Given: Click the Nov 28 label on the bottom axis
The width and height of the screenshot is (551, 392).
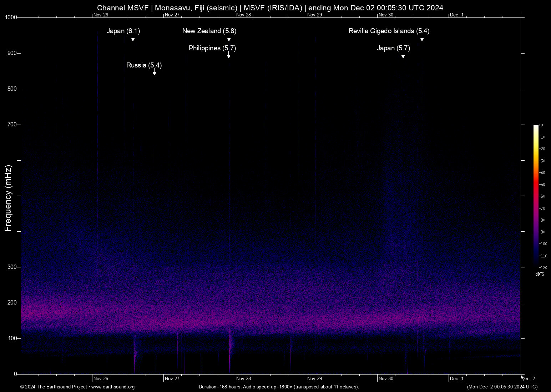Looking at the screenshot, I should pos(243,379).
